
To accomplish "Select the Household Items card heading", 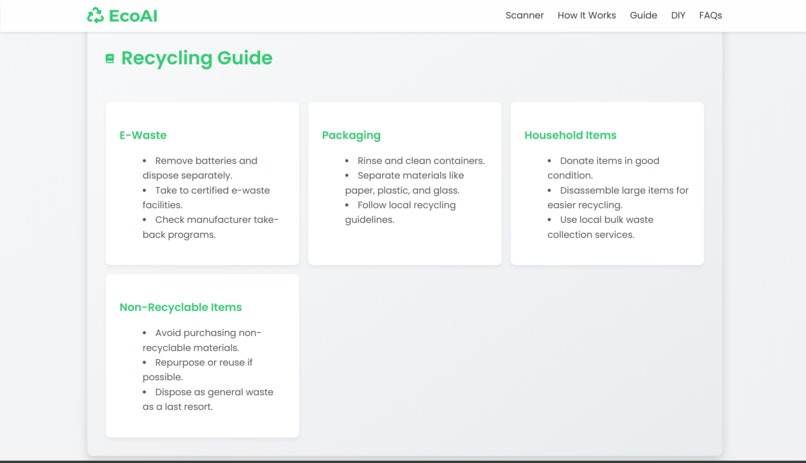I will pyautogui.click(x=570, y=135).
